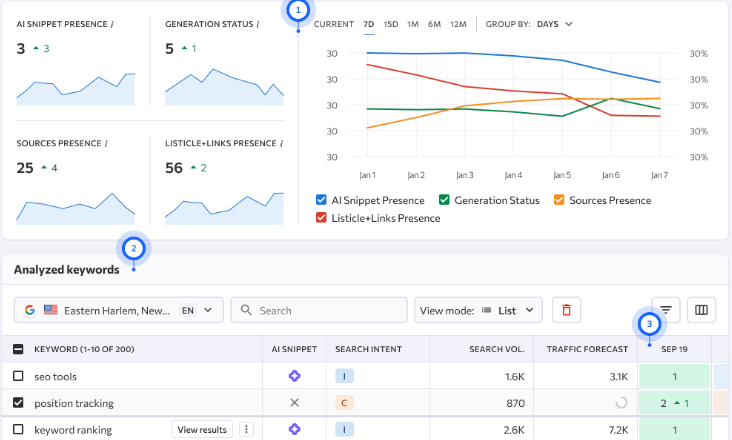This screenshot has width=732, height=440.
Task: Click AI snippet icon in seo tools row
Action: [294, 376]
